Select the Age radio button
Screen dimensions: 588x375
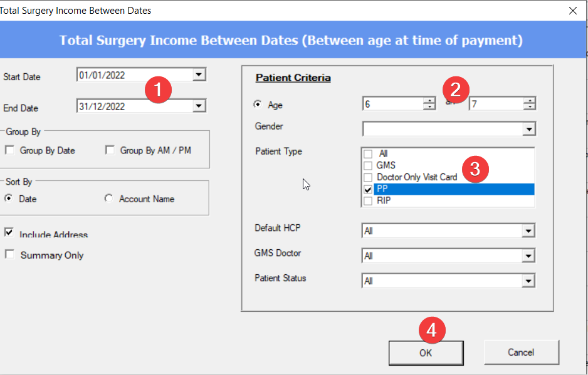coord(258,105)
